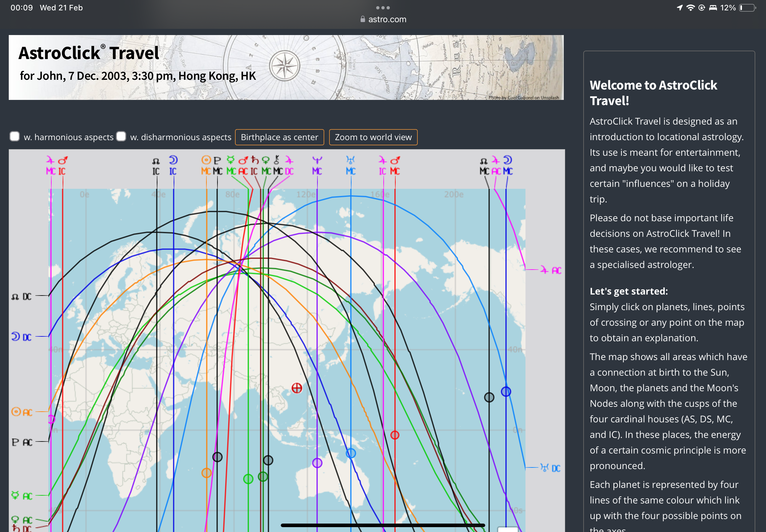
Task: Click the AstroClick Travel banner title
Action: [89, 53]
